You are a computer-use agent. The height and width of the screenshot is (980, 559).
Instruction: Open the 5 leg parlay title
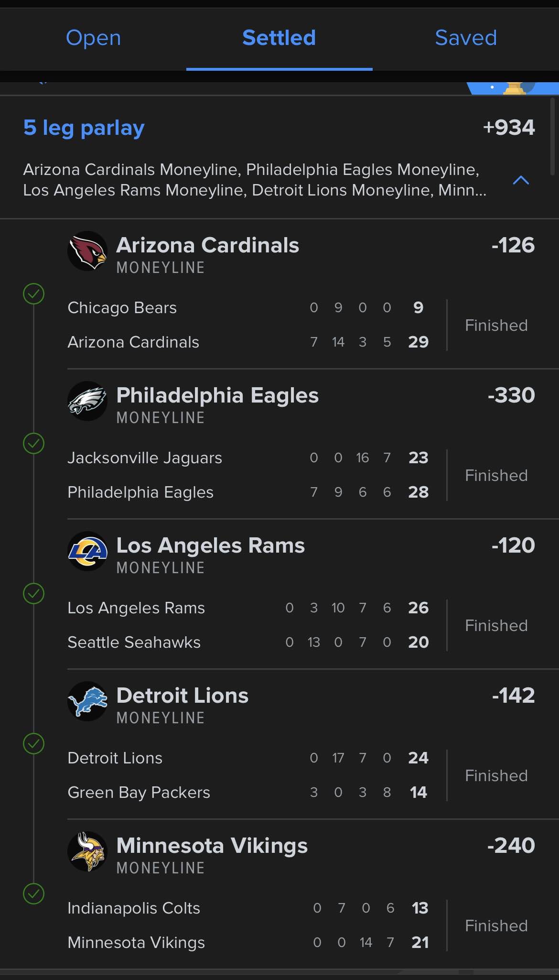click(x=84, y=128)
